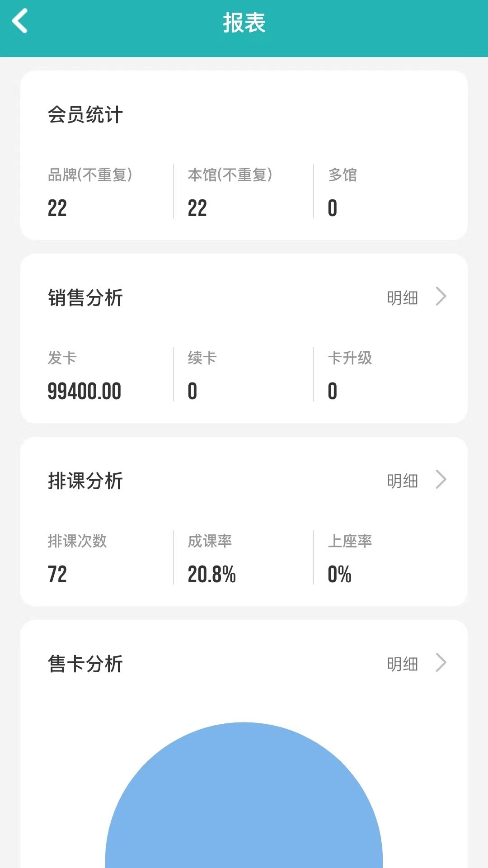
Task: Tap 成课率 value 20.8%
Action: coord(212,575)
